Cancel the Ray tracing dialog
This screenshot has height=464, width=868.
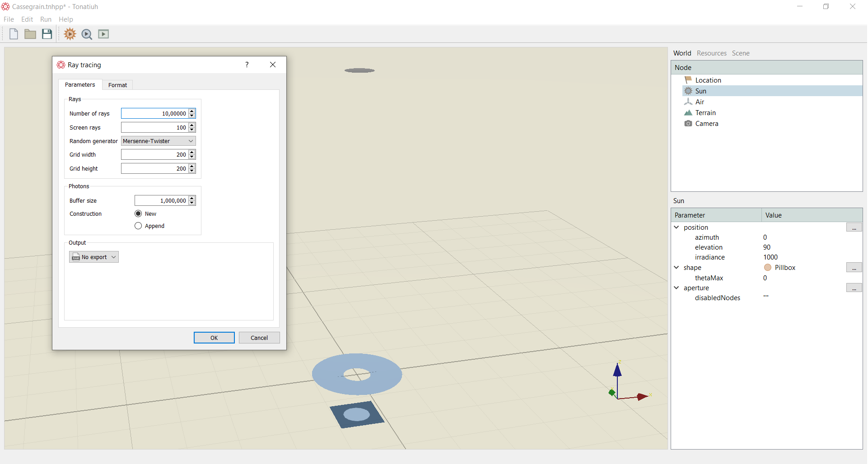tap(259, 338)
